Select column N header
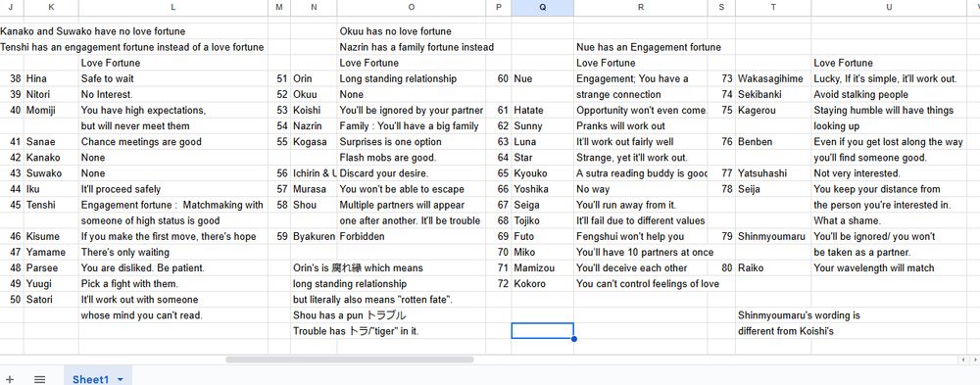Viewport: 980px width, 385px height. pos(314,8)
